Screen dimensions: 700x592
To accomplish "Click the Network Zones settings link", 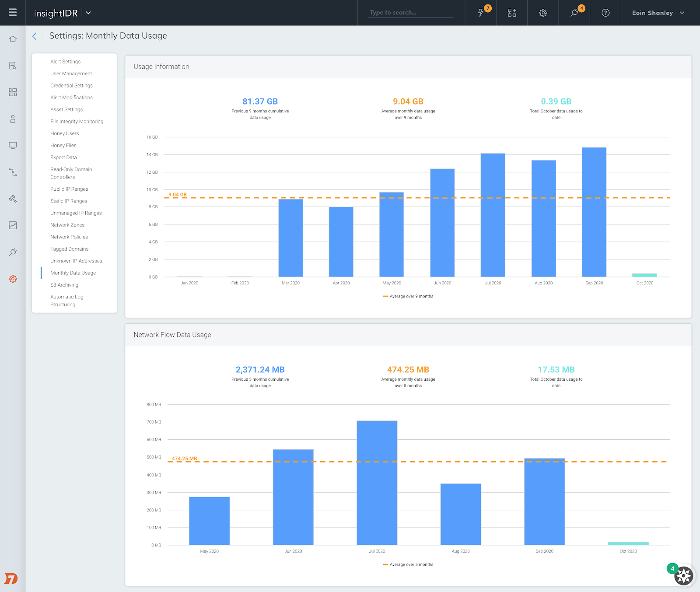I will click(x=67, y=225).
